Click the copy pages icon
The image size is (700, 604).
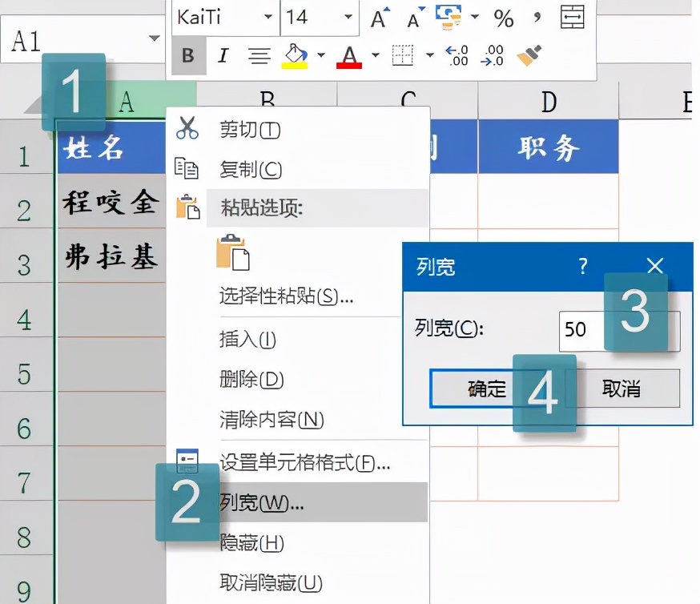[186, 168]
